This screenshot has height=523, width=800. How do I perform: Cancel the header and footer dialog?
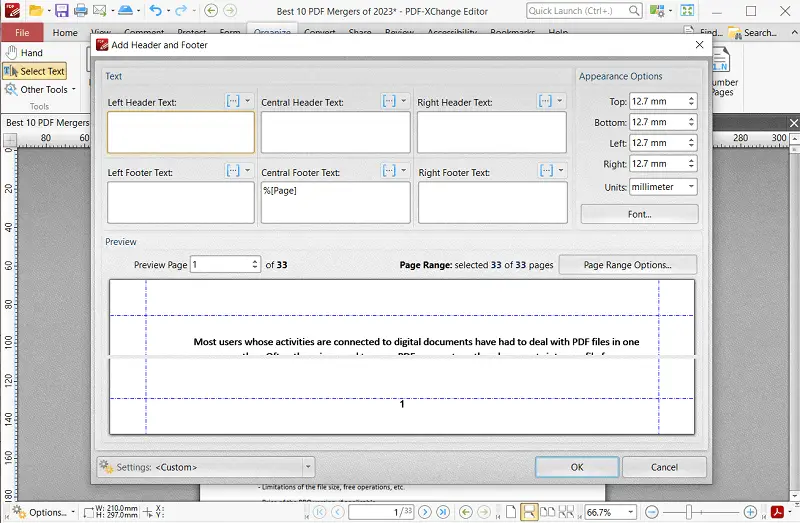[664, 467]
